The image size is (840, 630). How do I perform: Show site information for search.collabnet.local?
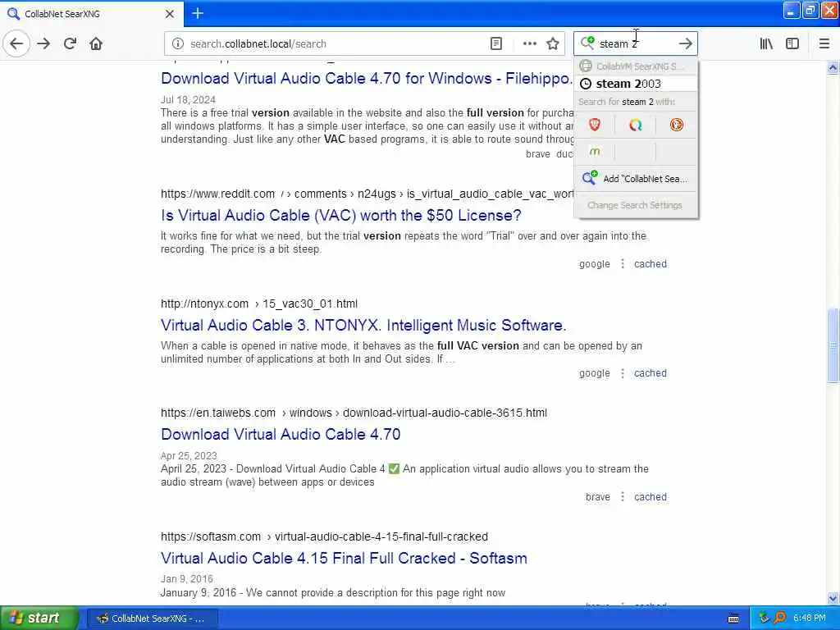pos(177,44)
